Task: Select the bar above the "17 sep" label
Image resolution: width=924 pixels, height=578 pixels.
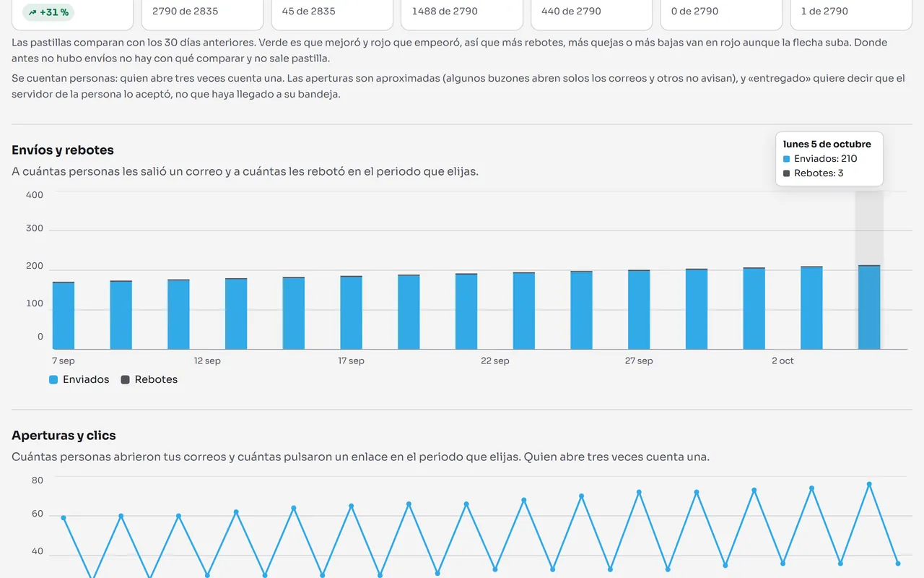Action: click(x=352, y=313)
